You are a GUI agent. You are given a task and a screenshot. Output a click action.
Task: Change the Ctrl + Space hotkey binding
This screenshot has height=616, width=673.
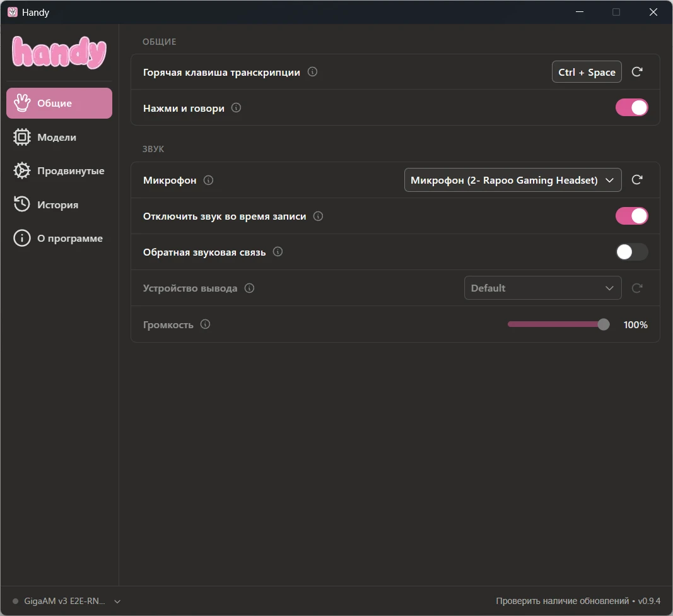pos(587,72)
